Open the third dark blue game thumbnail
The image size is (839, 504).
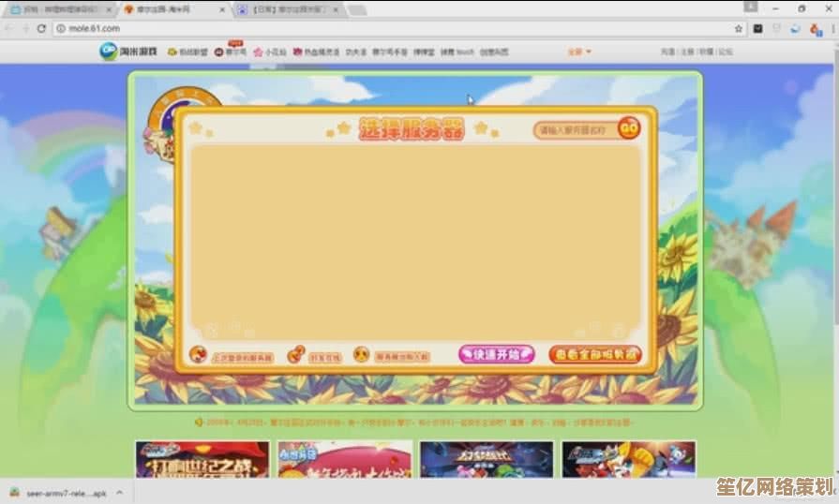pyautogui.click(x=487, y=459)
